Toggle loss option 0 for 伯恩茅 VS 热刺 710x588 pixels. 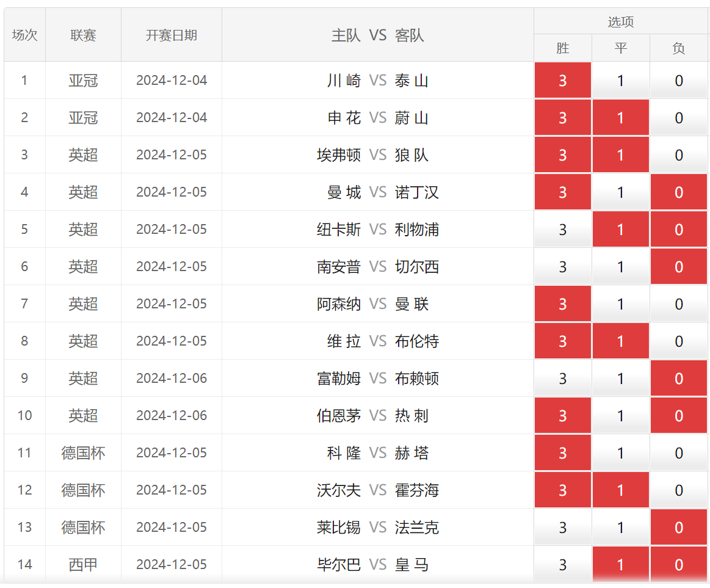679,415
